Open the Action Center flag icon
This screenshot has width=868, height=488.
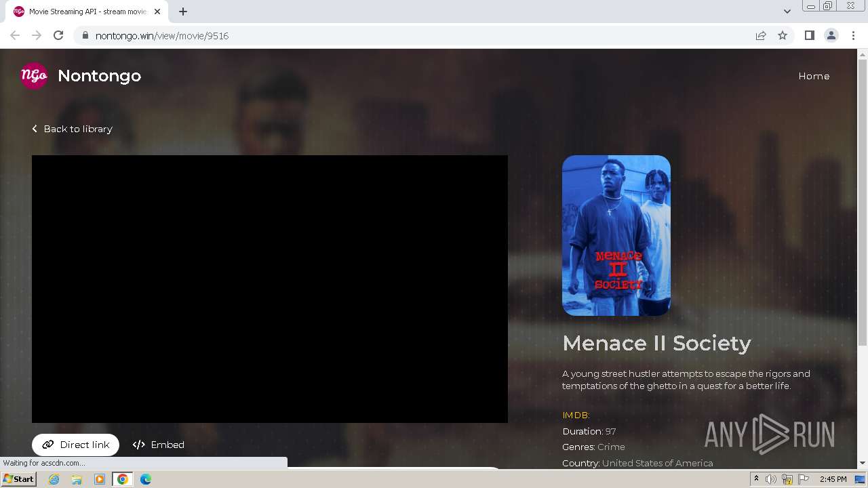tap(804, 479)
